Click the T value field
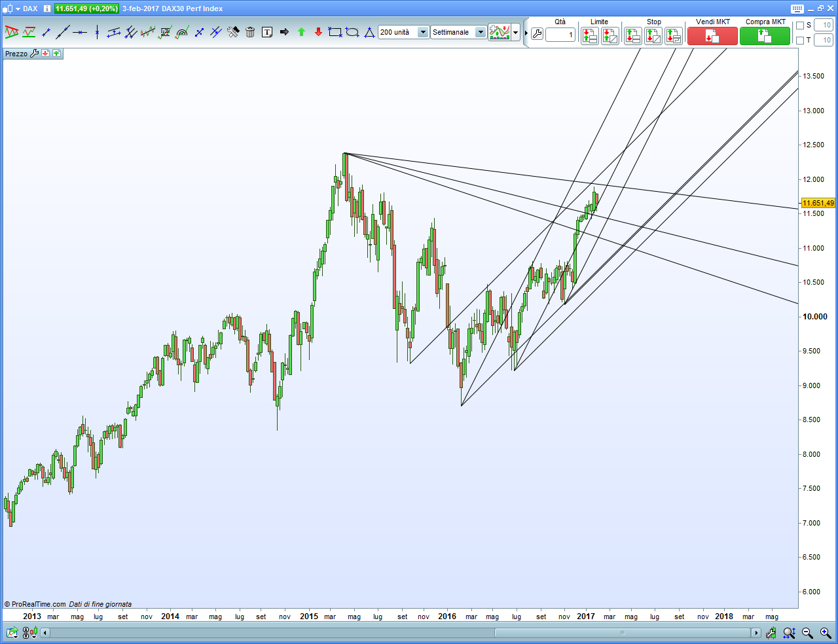Screen dimensions: 838x644 (824, 41)
